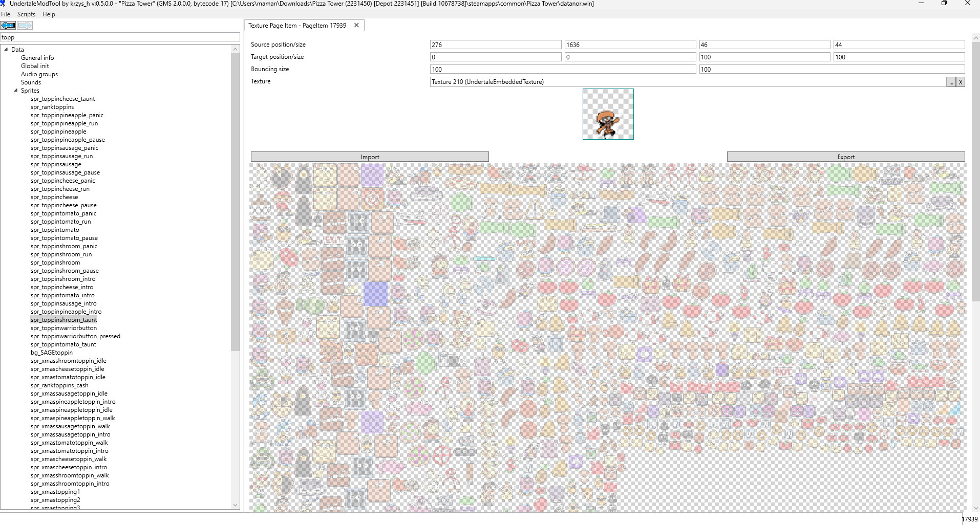Image resolution: width=980 pixels, height=525 pixels.
Task: Click the main panel vertical scrollbar thumb
Action: pyautogui.click(x=976, y=171)
